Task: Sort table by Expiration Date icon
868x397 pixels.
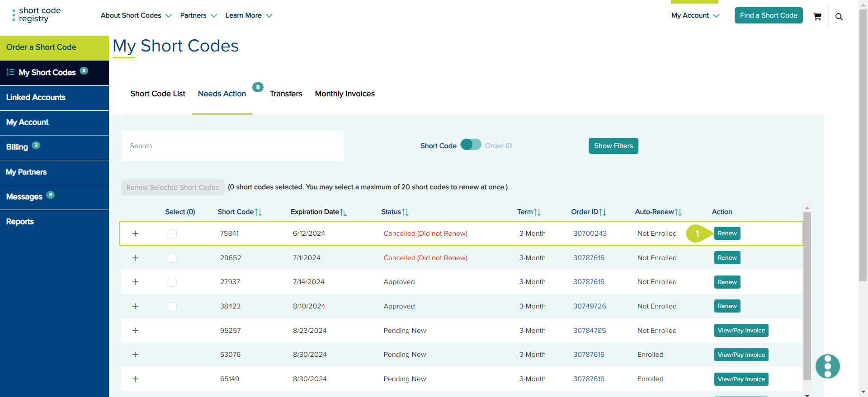Action: (x=344, y=212)
